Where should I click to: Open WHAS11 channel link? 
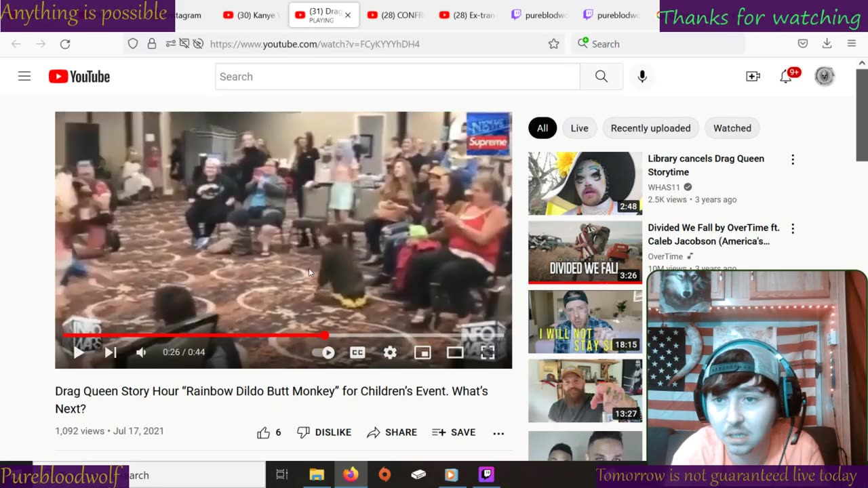pyautogui.click(x=664, y=187)
